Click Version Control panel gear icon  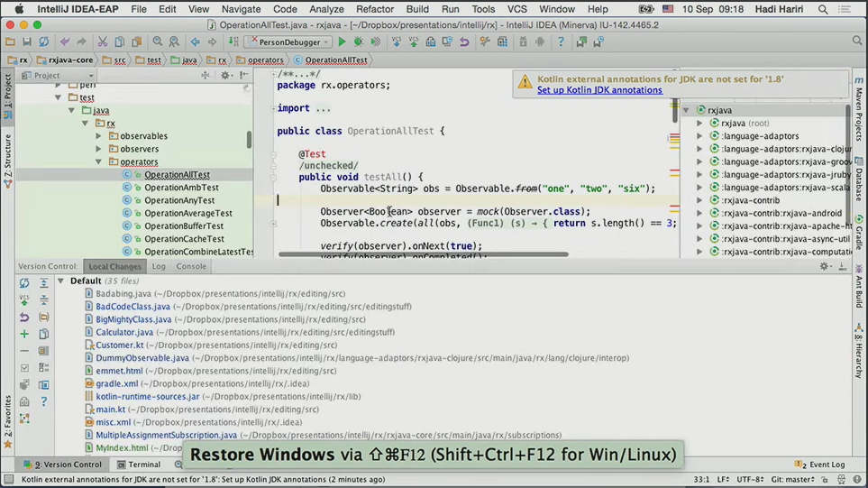point(824,266)
